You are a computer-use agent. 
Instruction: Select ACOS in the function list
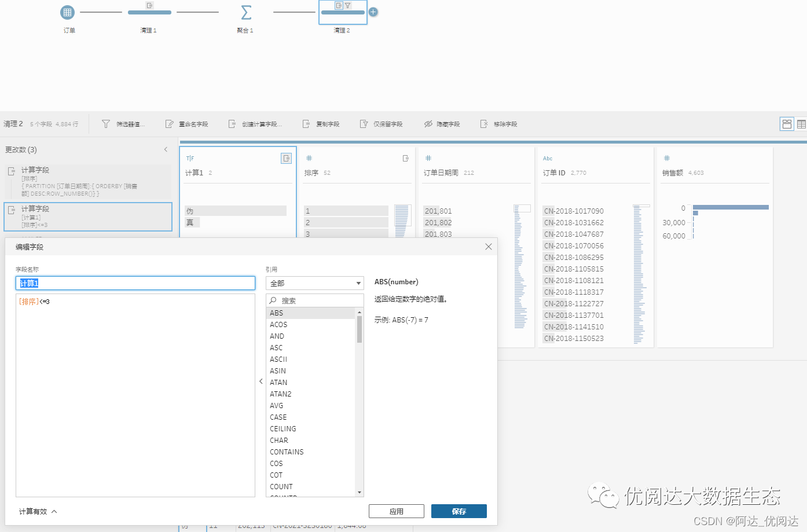point(311,324)
